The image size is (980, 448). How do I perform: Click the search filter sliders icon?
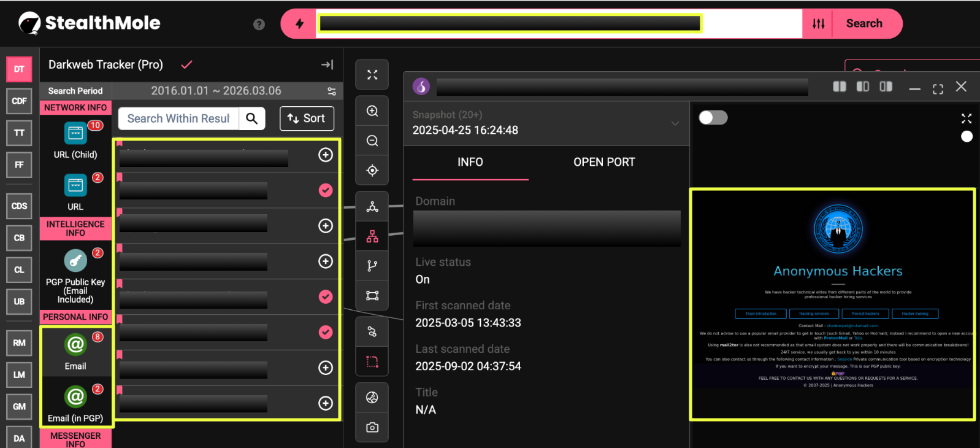click(x=819, y=24)
